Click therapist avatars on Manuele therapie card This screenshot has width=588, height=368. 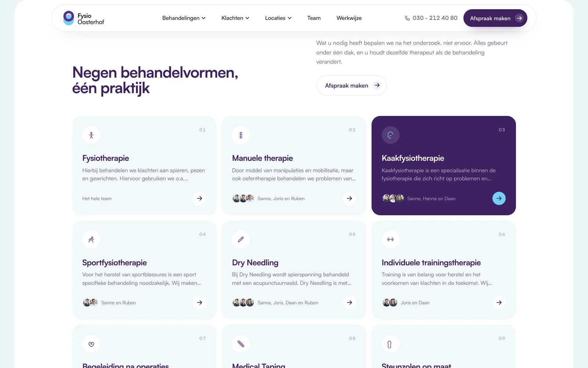(243, 198)
